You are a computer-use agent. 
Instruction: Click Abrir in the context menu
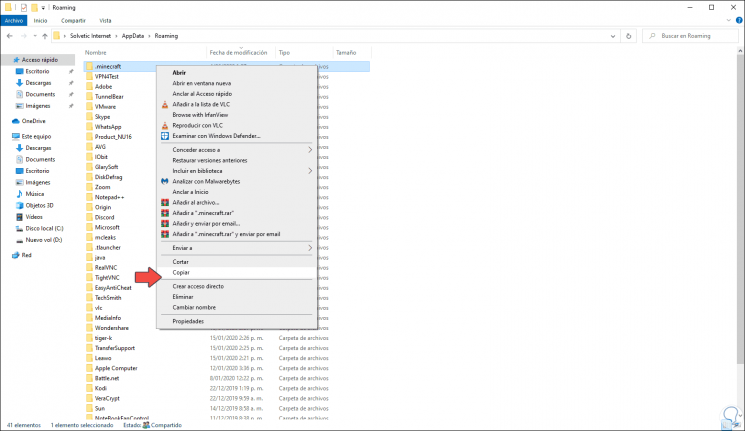pyautogui.click(x=179, y=73)
